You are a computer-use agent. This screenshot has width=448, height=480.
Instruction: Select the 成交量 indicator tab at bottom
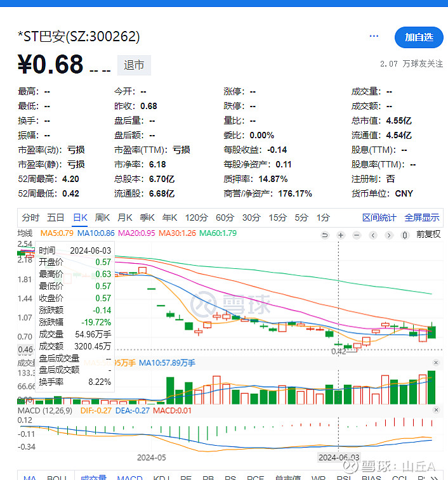click(93, 477)
